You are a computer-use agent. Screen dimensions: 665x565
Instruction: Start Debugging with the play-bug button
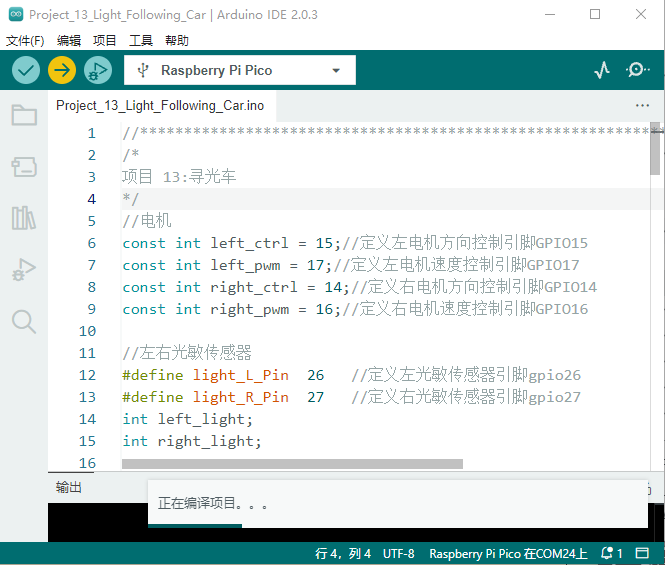coord(98,70)
